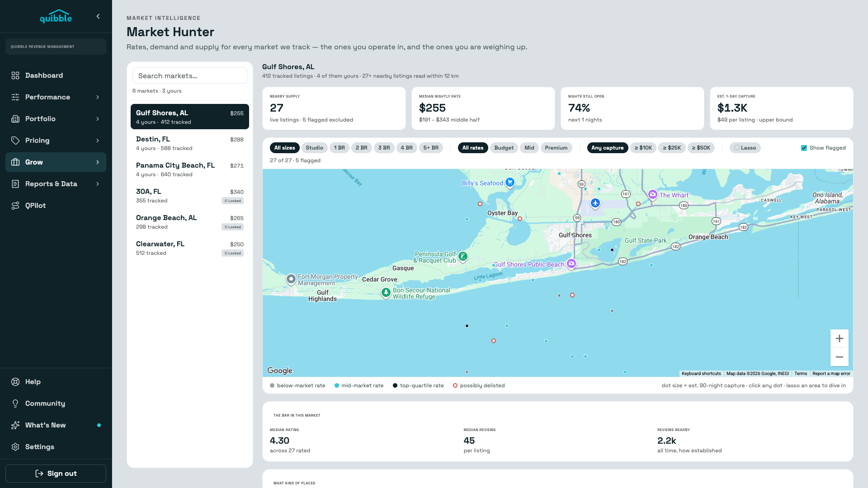This screenshot has height=488, width=868.
Task: Open What's New
Action: coord(56,425)
